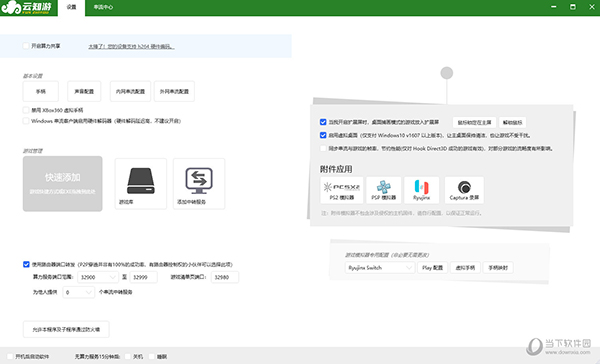The width and height of the screenshot is (600, 364).
Task: Check the shutdown option after 15 minutes
Action: (128, 356)
